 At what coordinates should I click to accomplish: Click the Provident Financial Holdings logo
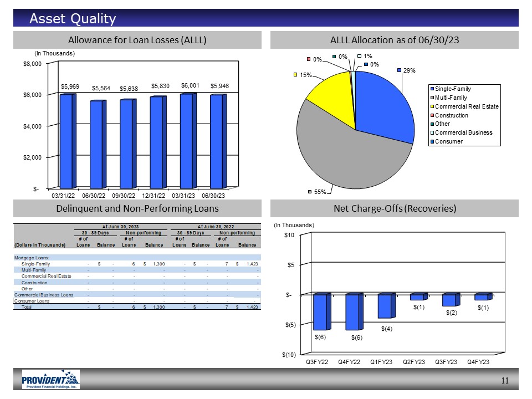[x=51, y=380]
